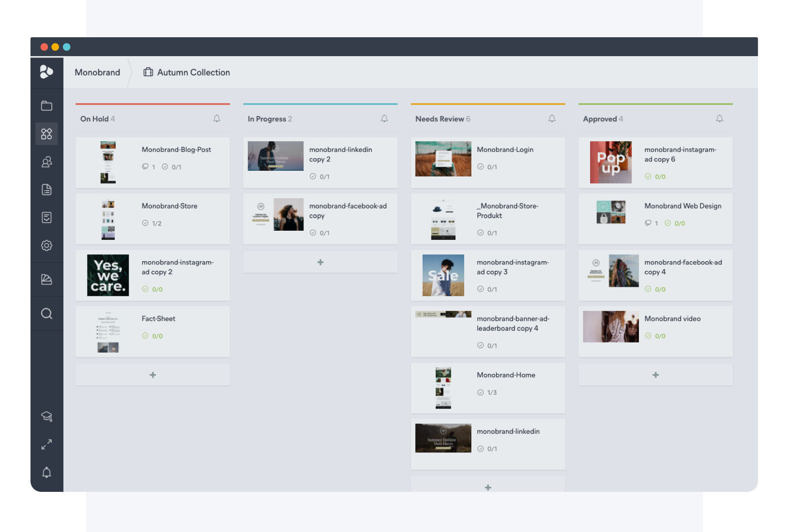Open the team members icon in sidebar
Image resolution: width=789 pixels, height=532 pixels.
click(x=46, y=162)
